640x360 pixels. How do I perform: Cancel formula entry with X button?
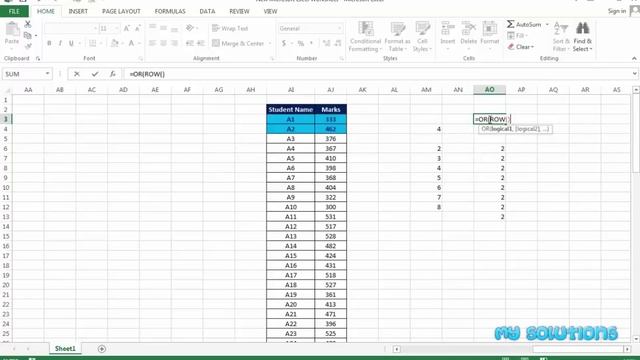(77, 74)
